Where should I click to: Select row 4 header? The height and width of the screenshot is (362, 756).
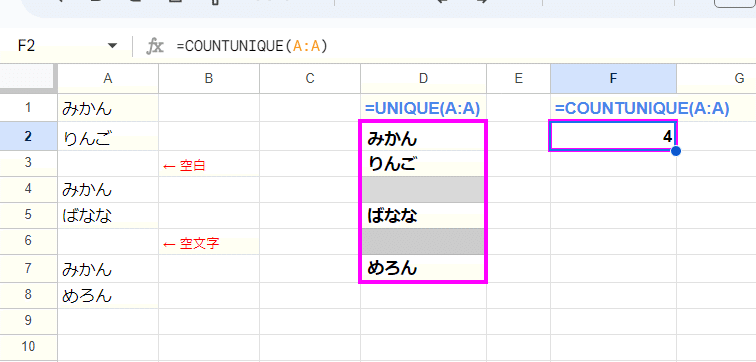click(x=29, y=189)
